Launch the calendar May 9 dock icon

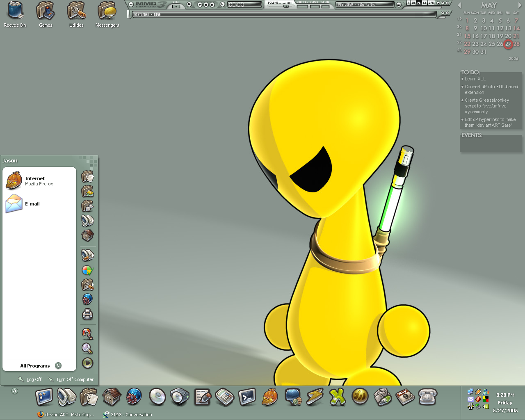(x=405, y=397)
